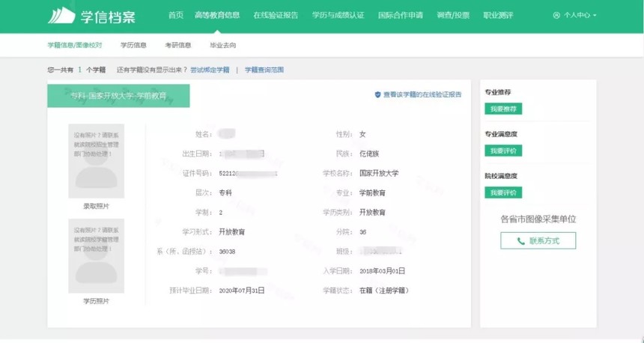Click the 学前教育 major value
This screenshot has height=343, width=644.
[372, 192]
